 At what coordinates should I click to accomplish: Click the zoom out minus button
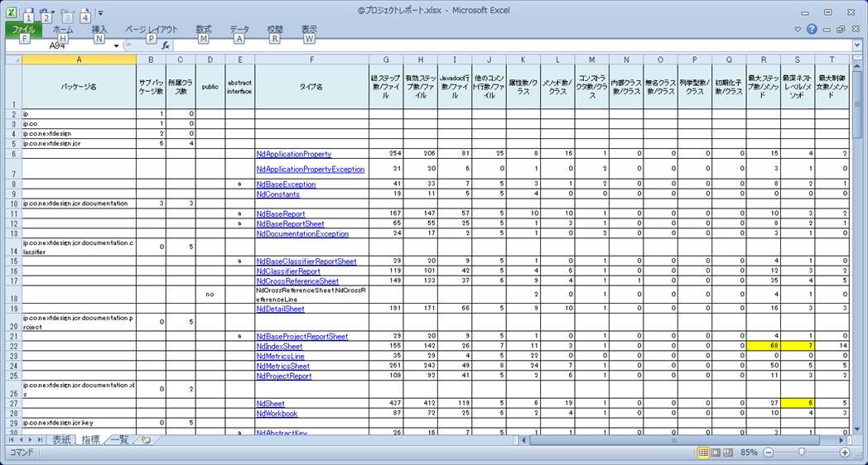point(769,453)
